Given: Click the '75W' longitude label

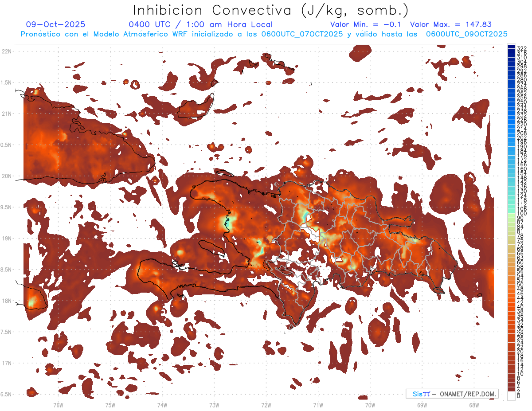Looking at the screenshot, I should pos(110,405).
